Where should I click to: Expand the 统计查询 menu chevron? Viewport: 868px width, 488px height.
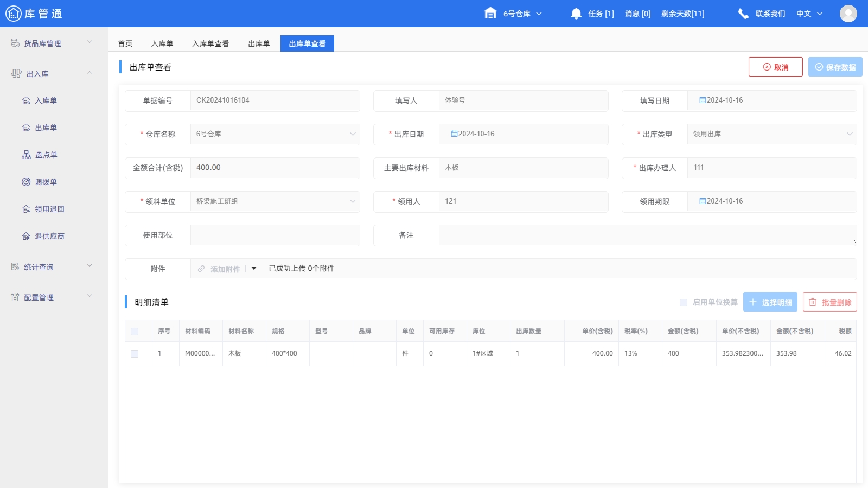point(90,265)
